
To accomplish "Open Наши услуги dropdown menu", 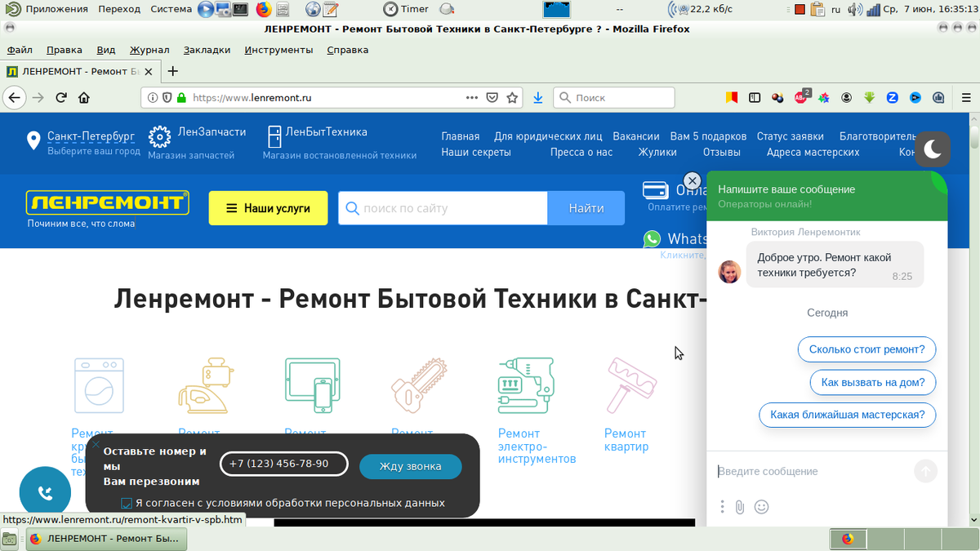I will (x=268, y=208).
